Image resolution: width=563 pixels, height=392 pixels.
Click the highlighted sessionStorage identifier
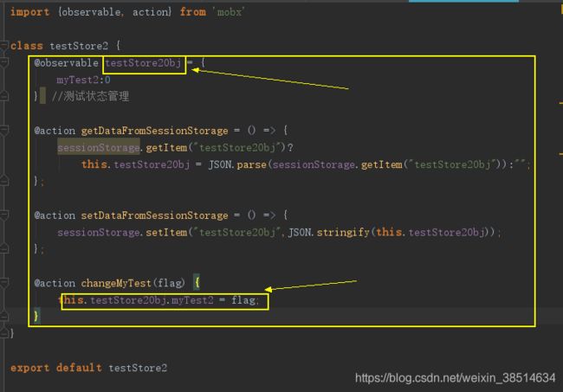coord(99,147)
